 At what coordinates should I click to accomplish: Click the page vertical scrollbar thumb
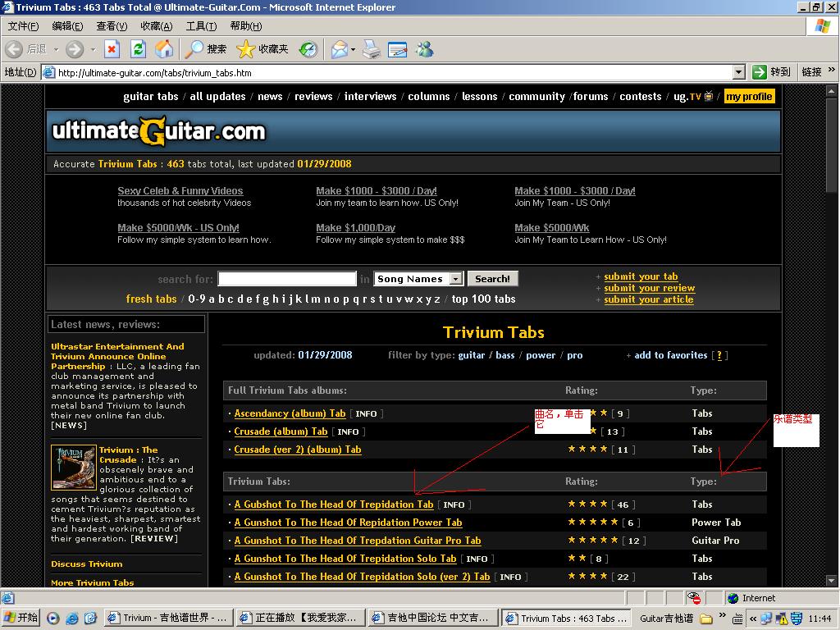coord(831,144)
